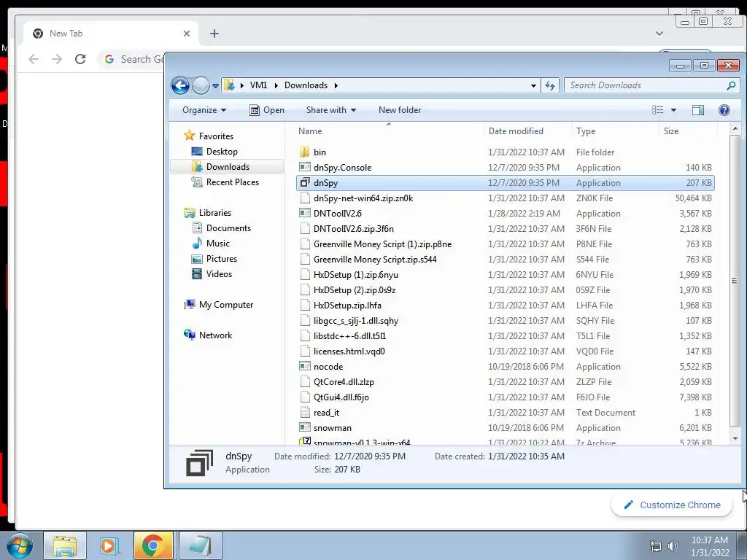Reload the page in Chrome

80,59
